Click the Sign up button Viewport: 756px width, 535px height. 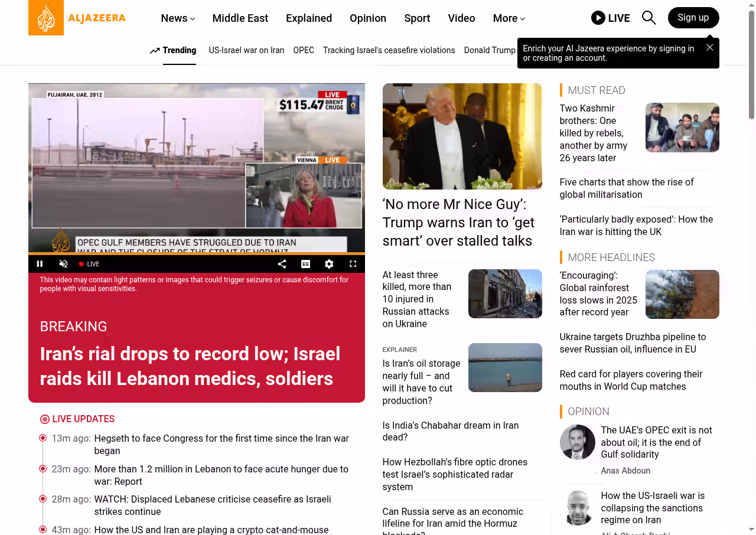point(693,18)
